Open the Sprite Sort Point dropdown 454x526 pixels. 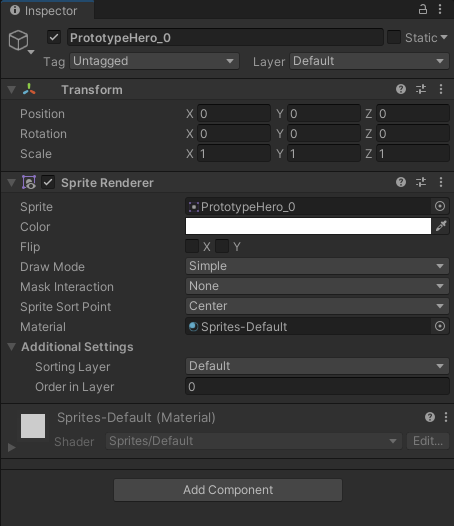pos(317,306)
